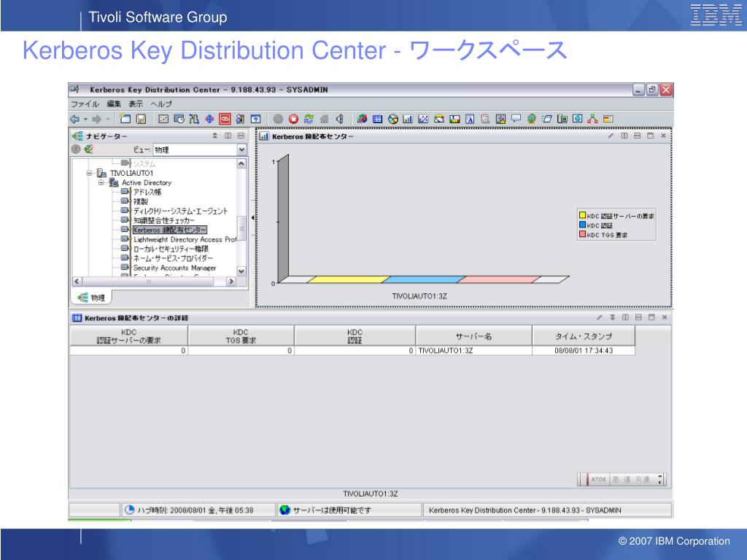Select 知識整合性チェッカー tree item

(164, 220)
